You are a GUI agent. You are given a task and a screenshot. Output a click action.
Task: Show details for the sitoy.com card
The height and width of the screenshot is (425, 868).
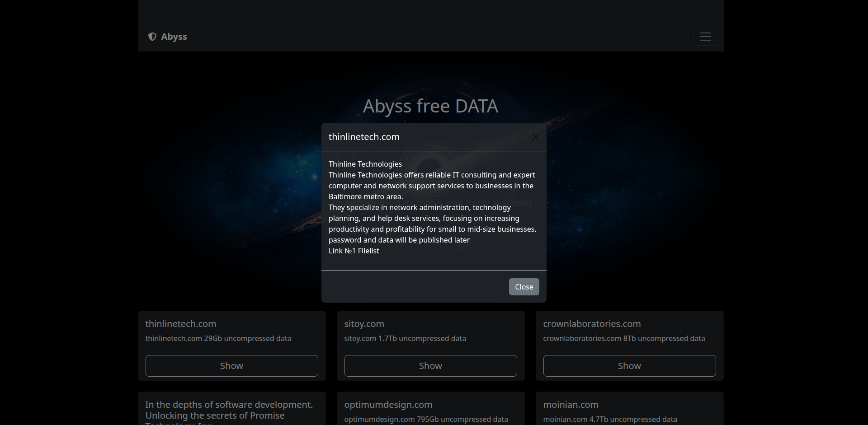coord(430,365)
